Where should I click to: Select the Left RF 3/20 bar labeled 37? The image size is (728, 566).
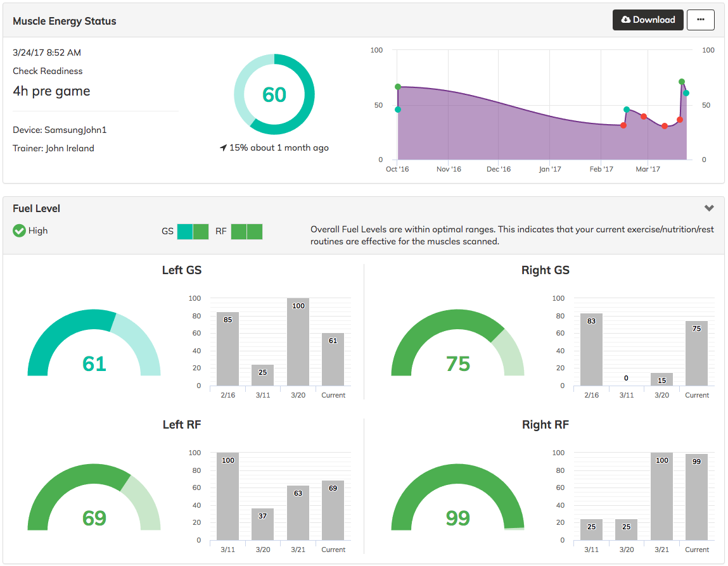(x=263, y=524)
